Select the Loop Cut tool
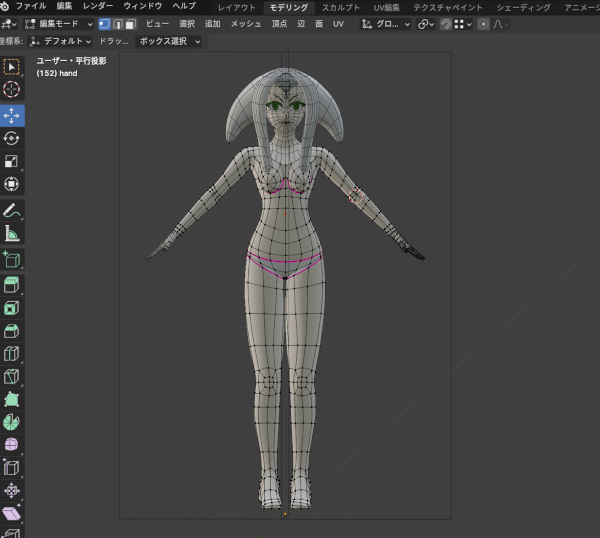The height and width of the screenshot is (538, 600). 11,354
